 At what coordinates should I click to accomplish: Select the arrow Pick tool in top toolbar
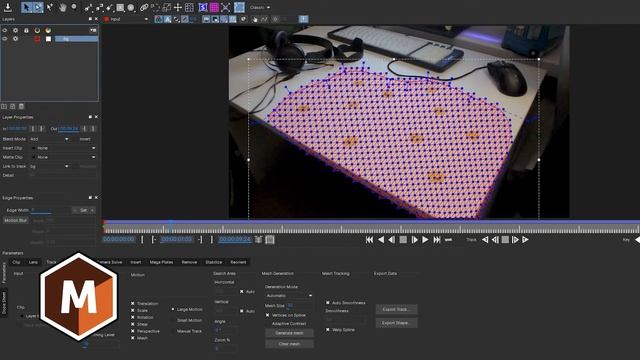click(27, 7)
